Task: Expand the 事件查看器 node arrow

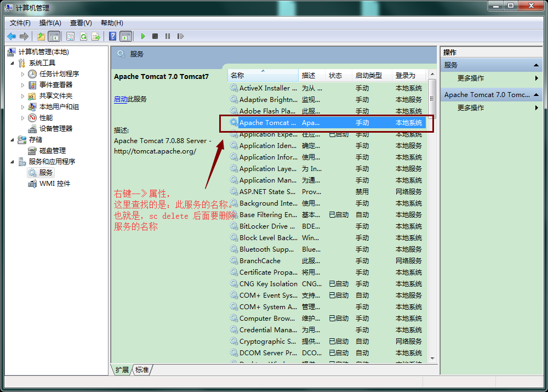Action: pyautogui.click(x=22, y=85)
